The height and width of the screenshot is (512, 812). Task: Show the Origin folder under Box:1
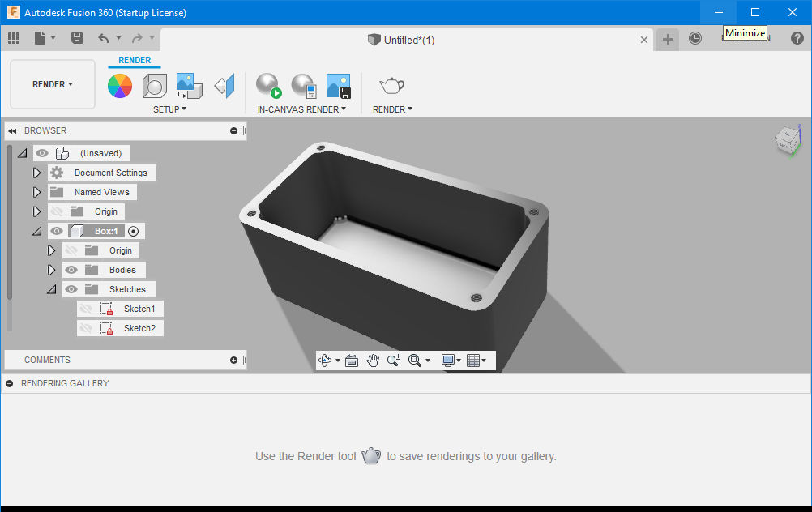point(71,250)
